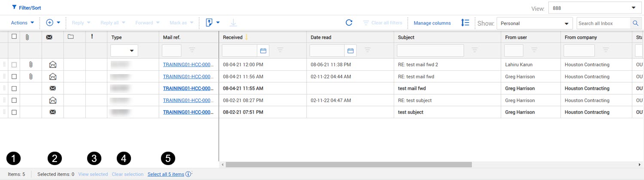Open the Filter/Sort panel
The image size is (644, 180).
27,8
